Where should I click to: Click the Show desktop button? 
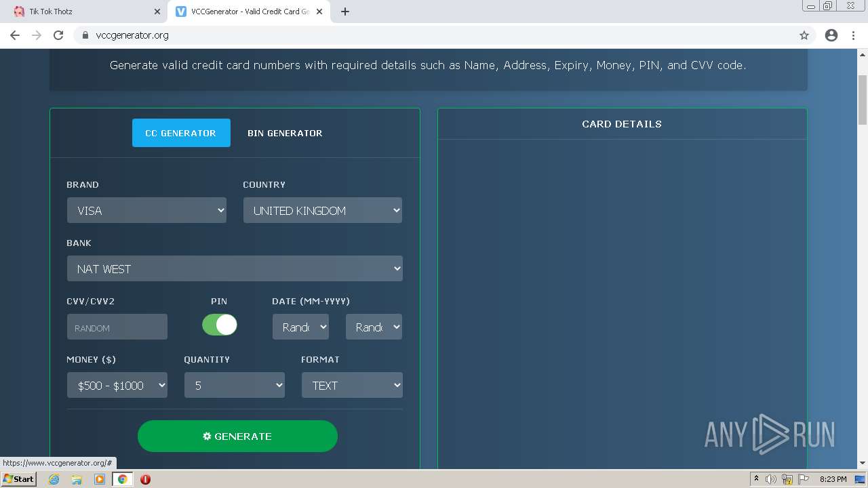coord(860,479)
